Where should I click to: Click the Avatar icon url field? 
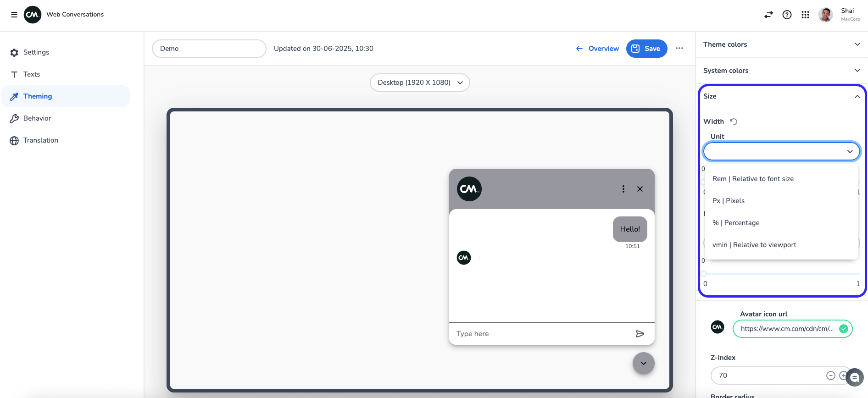click(x=787, y=329)
